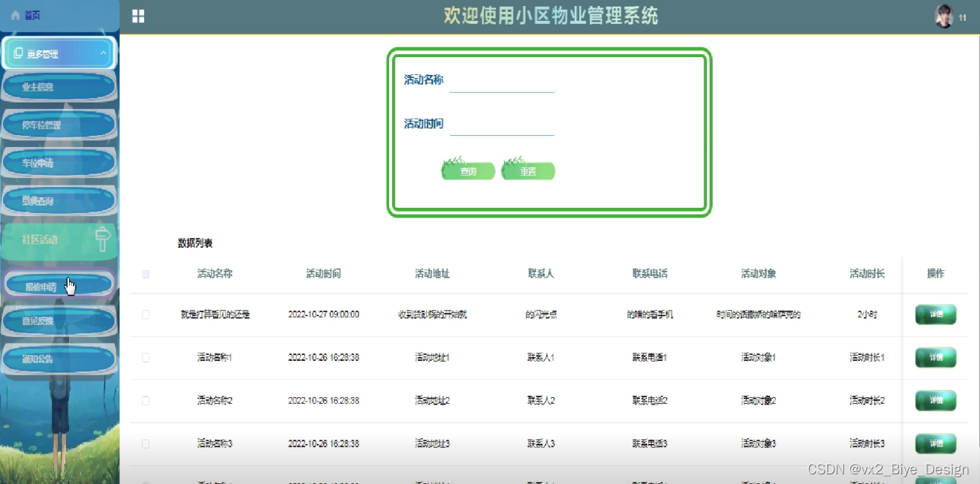Viewport: 980px width, 484px height.
Task: Open 业主信息 in the sidebar
Action: pos(59,87)
